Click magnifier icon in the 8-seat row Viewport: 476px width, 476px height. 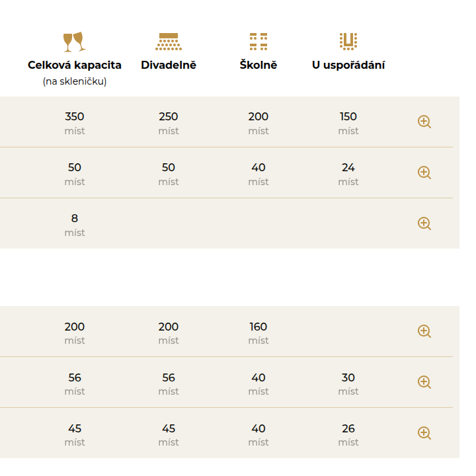click(x=424, y=223)
